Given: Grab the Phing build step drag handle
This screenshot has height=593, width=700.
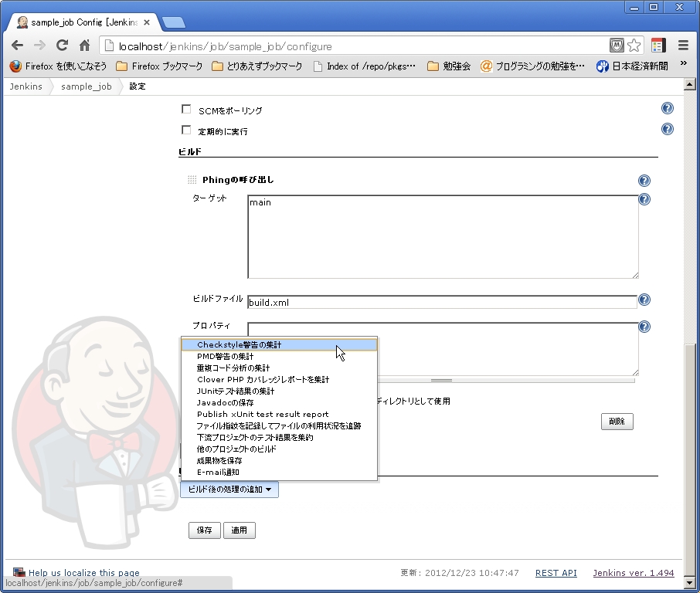Looking at the screenshot, I should click(x=192, y=180).
